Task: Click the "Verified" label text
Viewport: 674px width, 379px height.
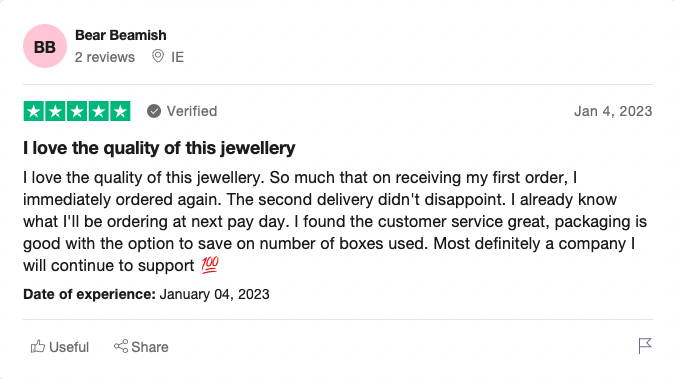Action: [x=192, y=111]
